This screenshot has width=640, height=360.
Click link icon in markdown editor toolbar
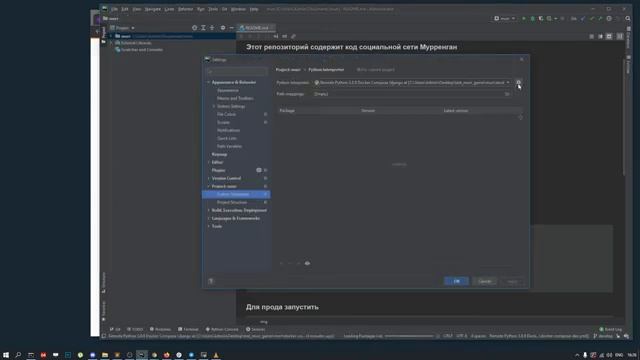pos(293,36)
